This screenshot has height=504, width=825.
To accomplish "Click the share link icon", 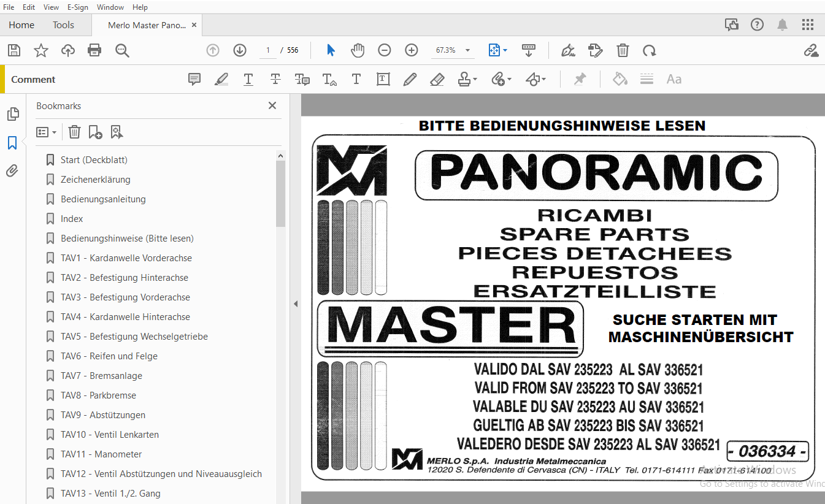I will click(811, 50).
